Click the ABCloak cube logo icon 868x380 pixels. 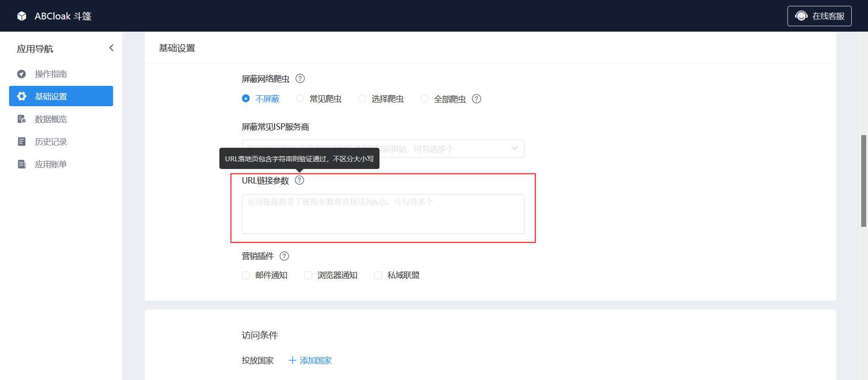(x=22, y=16)
